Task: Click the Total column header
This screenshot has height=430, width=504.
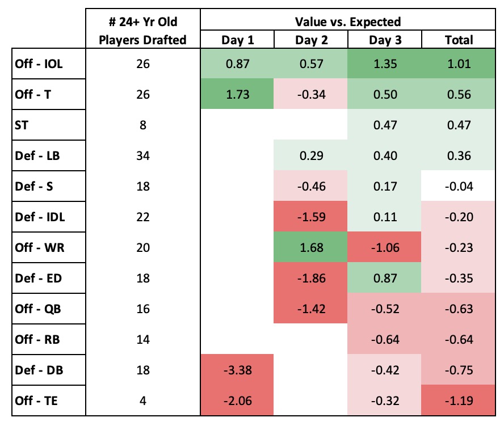Action: click(x=459, y=40)
